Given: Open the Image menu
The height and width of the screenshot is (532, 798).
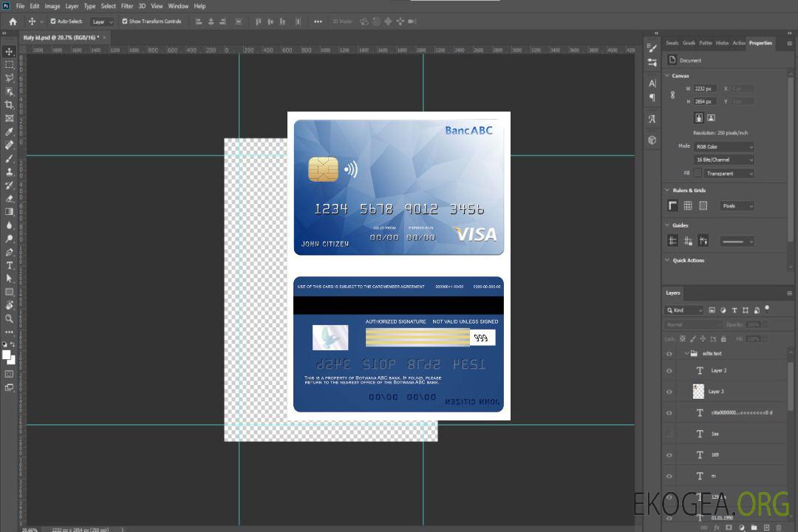Looking at the screenshot, I should point(52,6).
